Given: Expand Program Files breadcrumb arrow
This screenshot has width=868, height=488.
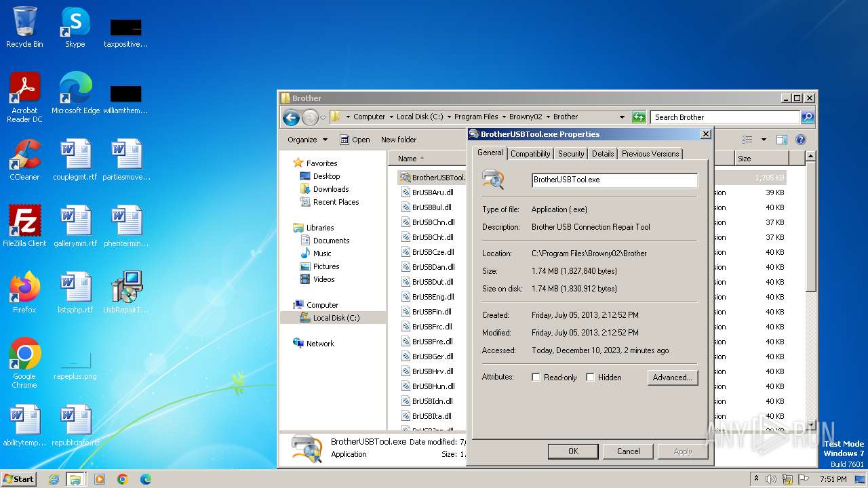Looking at the screenshot, I should [x=504, y=117].
